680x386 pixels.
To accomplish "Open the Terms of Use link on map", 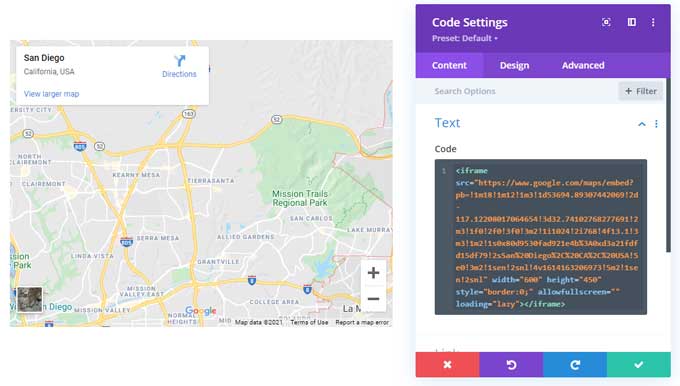I will tap(309, 322).
